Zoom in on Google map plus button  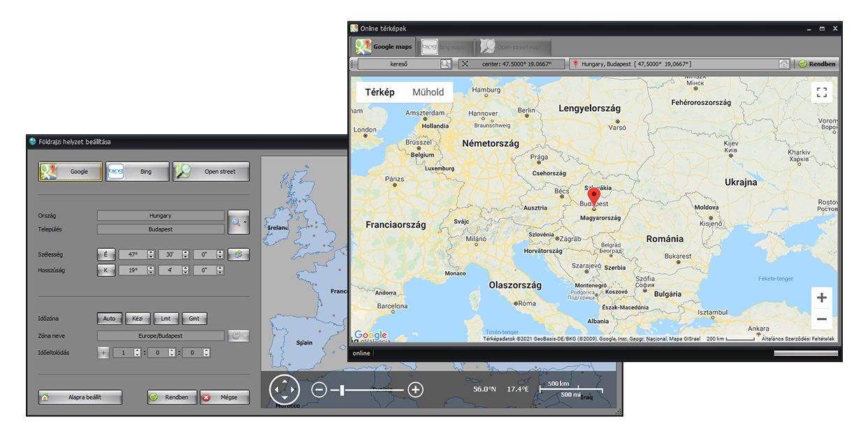pos(822,298)
